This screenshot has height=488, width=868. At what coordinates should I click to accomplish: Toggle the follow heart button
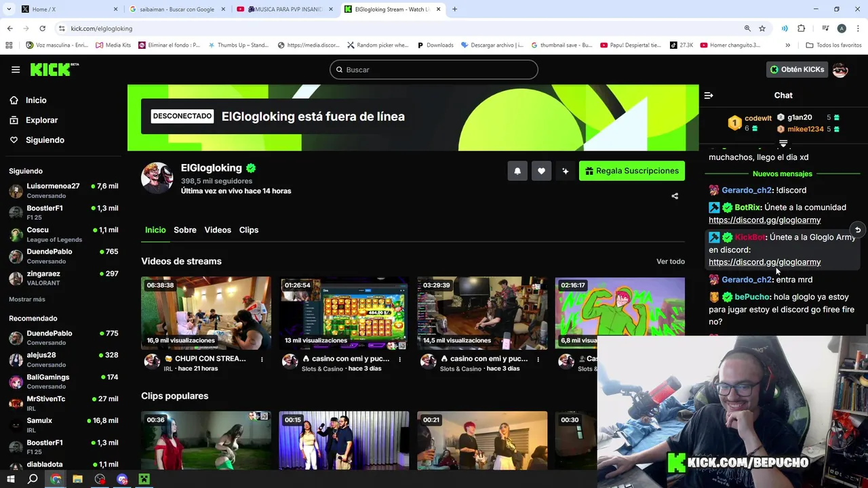click(541, 171)
